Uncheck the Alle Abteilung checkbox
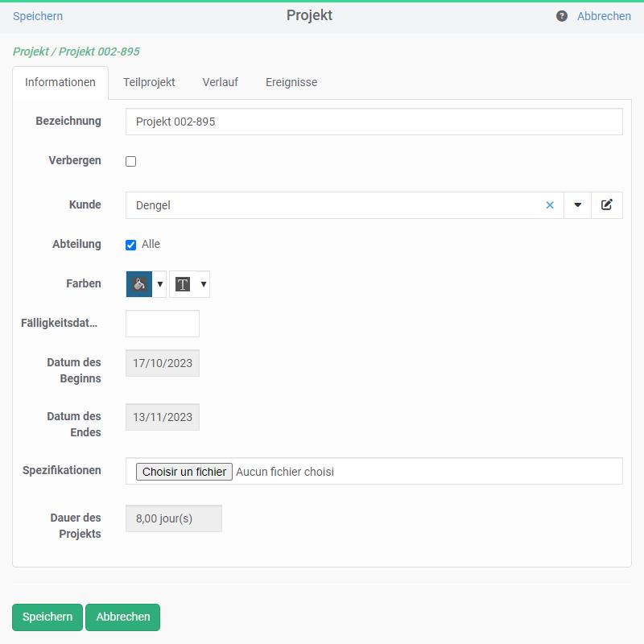 tap(131, 245)
